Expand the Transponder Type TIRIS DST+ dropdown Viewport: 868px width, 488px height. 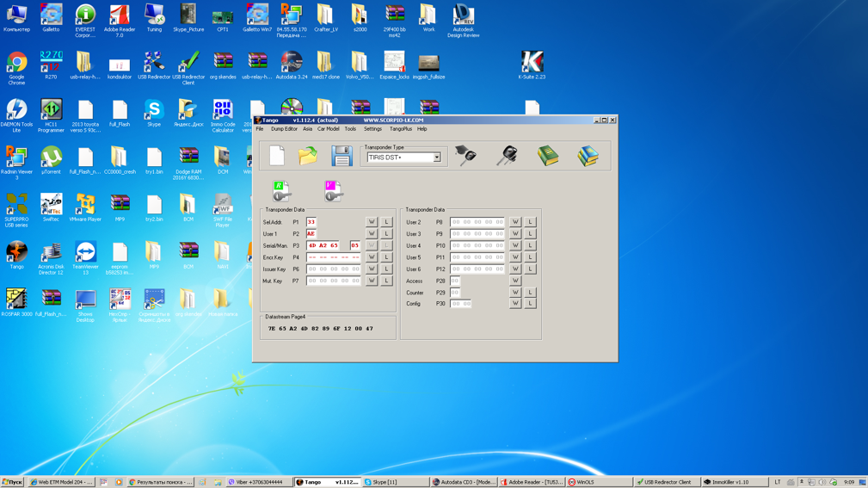[x=437, y=158]
